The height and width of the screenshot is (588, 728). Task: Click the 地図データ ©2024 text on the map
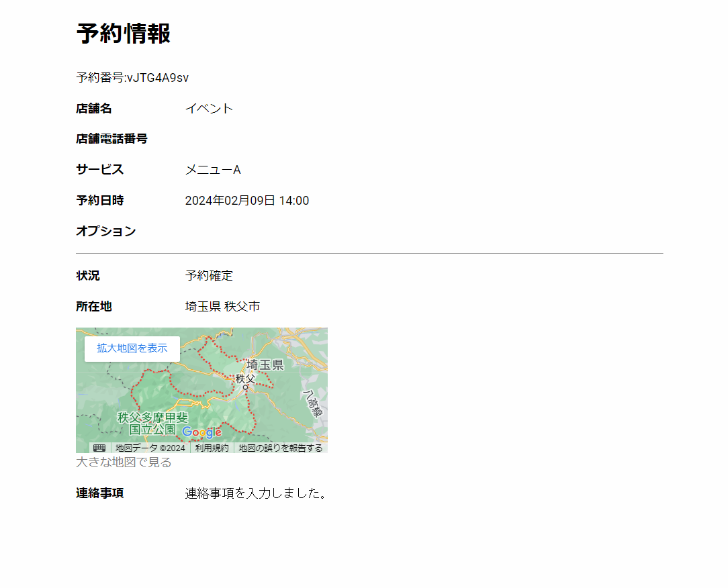click(x=150, y=448)
